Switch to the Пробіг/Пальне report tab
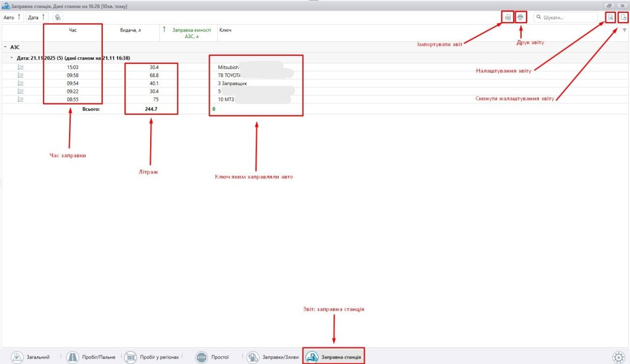 click(x=91, y=357)
